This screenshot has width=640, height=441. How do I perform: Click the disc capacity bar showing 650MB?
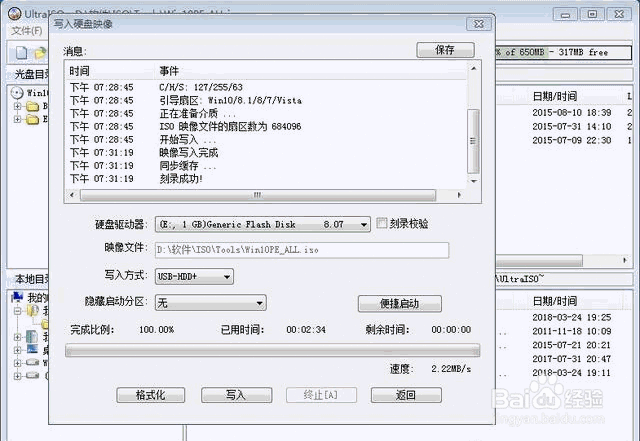(x=563, y=52)
